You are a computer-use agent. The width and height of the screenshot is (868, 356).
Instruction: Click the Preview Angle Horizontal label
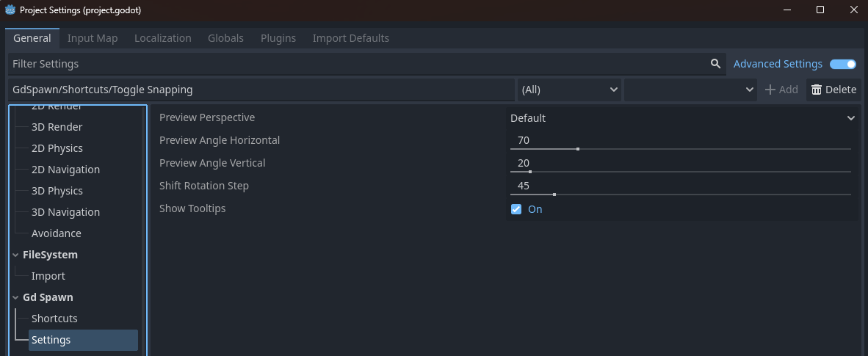coord(220,140)
